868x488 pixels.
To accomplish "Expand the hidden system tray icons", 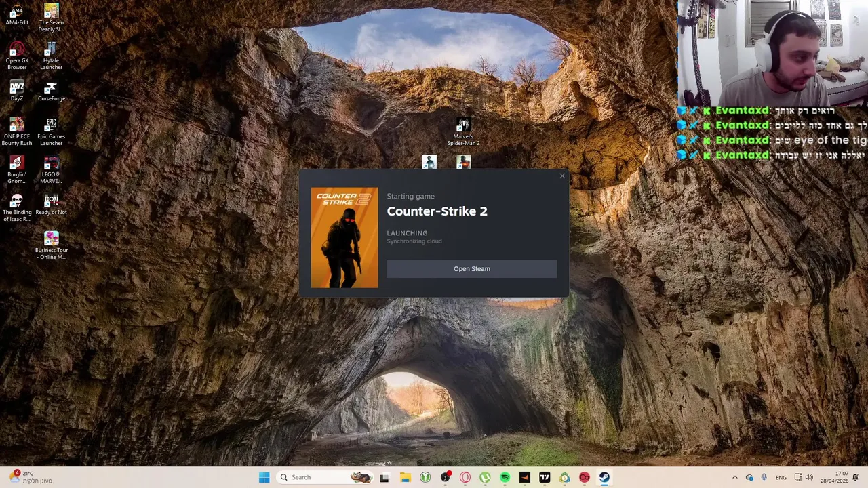I will click(735, 477).
